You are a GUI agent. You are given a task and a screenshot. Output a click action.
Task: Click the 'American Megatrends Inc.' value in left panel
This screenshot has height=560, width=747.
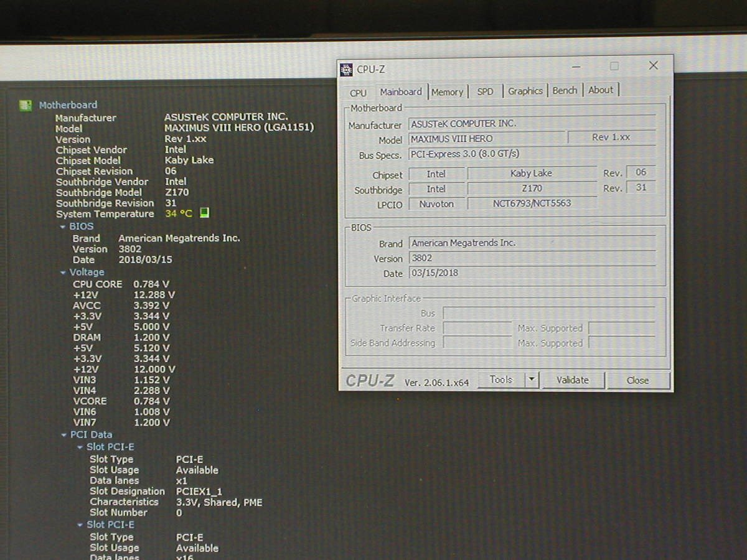179,238
